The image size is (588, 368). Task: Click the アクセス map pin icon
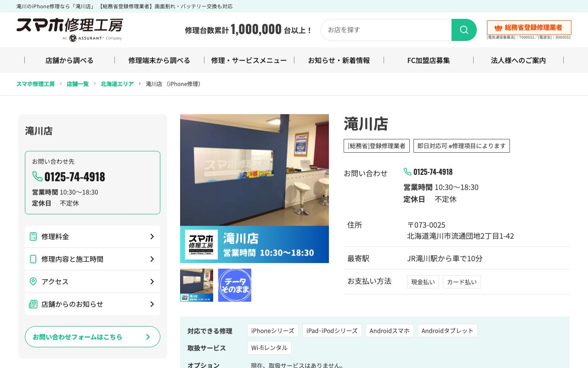point(33,282)
